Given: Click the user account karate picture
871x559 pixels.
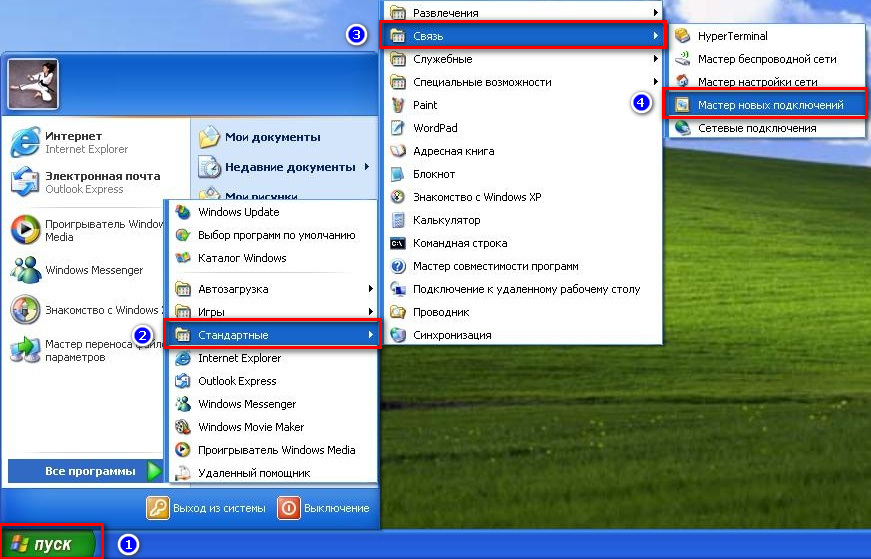Looking at the screenshot, I should pyautogui.click(x=33, y=84).
